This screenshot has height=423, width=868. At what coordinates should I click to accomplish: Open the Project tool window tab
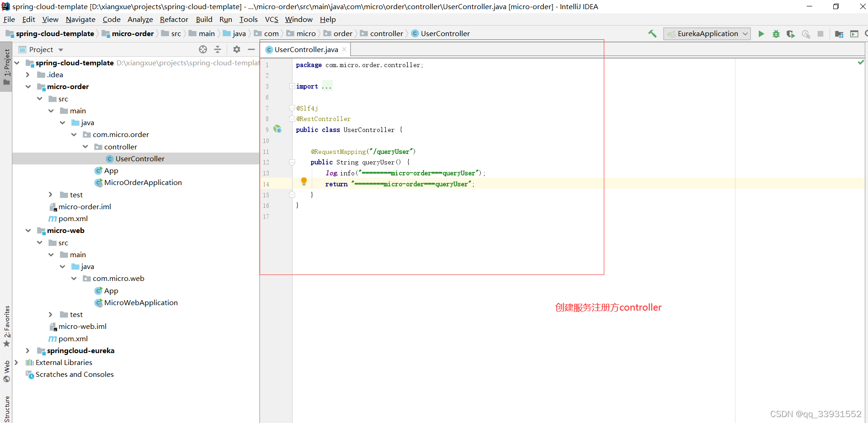pos(6,68)
